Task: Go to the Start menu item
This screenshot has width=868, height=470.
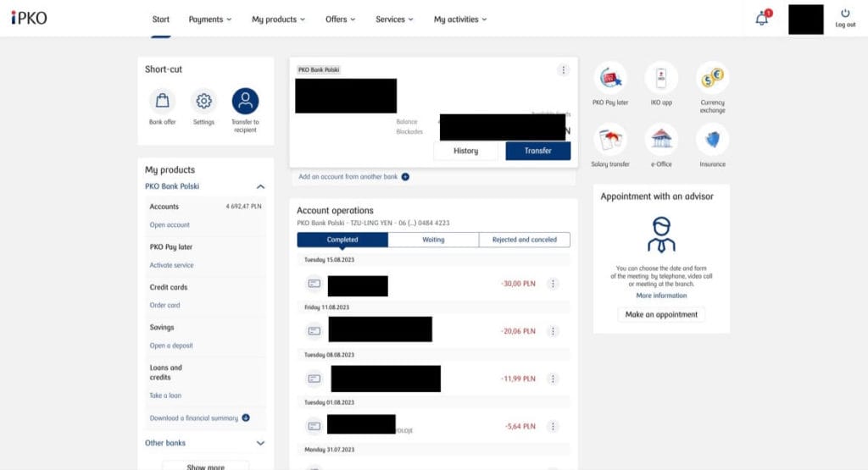Action: (160, 19)
